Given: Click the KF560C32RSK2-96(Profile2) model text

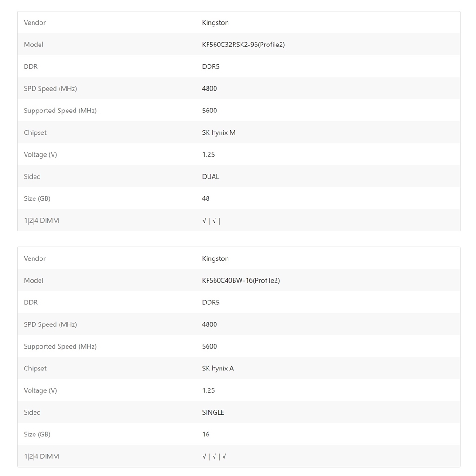Looking at the screenshot, I should coord(243,45).
